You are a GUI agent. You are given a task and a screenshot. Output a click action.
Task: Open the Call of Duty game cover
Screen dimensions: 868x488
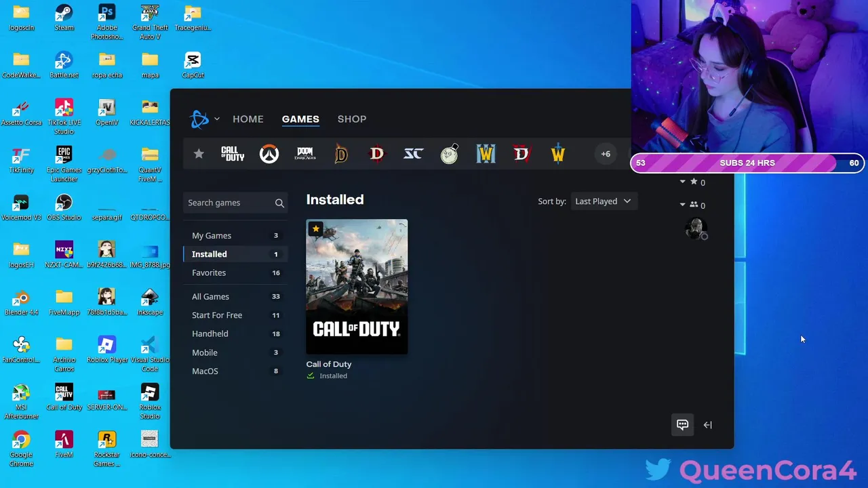(x=357, y=286)
